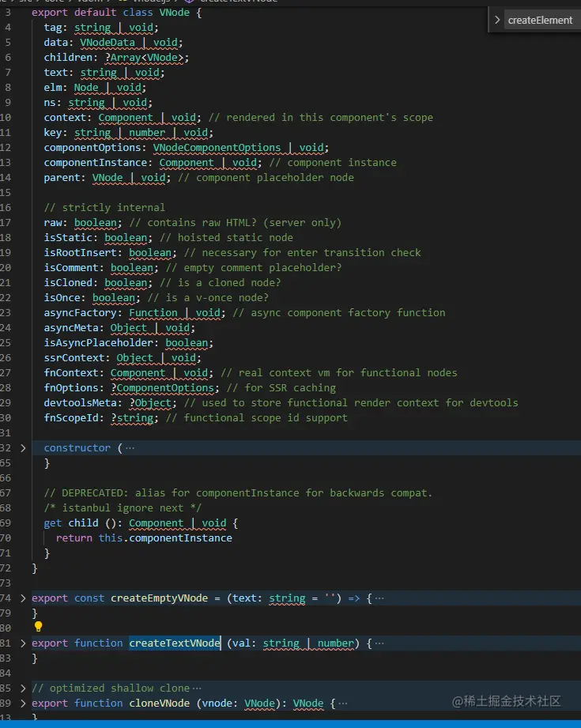
Task: Click the three-dot ellipsis after constructor
Action: click(130, 448)
